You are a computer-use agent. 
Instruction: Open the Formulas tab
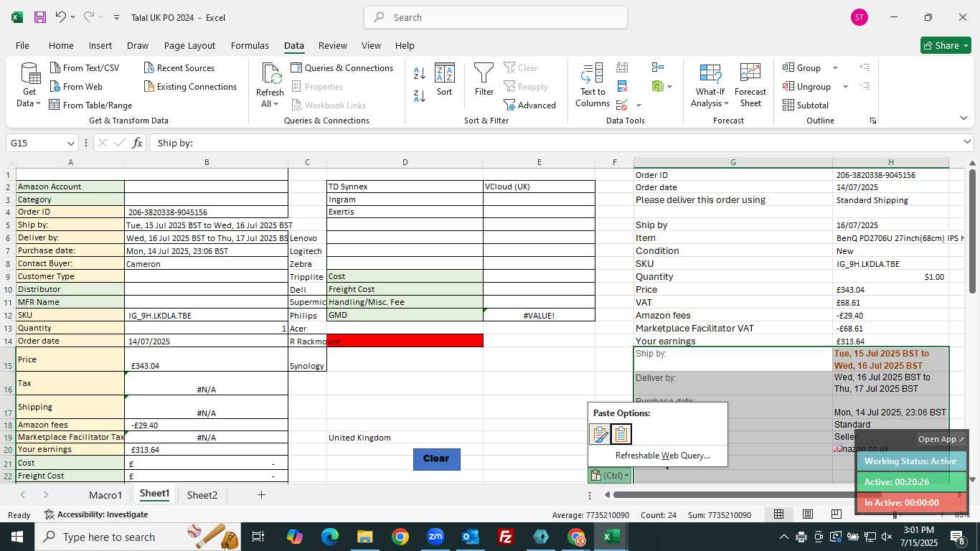pos(250,45)
